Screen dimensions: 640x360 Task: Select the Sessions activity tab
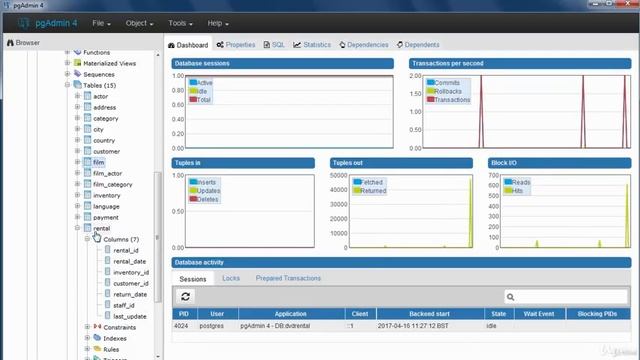tap(193, 279)
